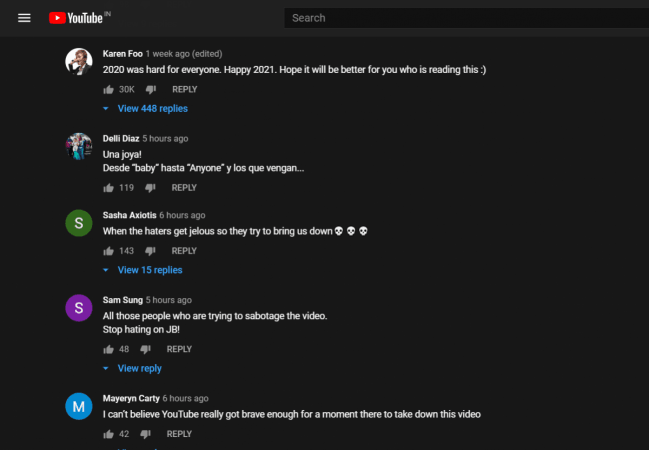Dislike Karen Foo's comment

(x=151, y=90)
